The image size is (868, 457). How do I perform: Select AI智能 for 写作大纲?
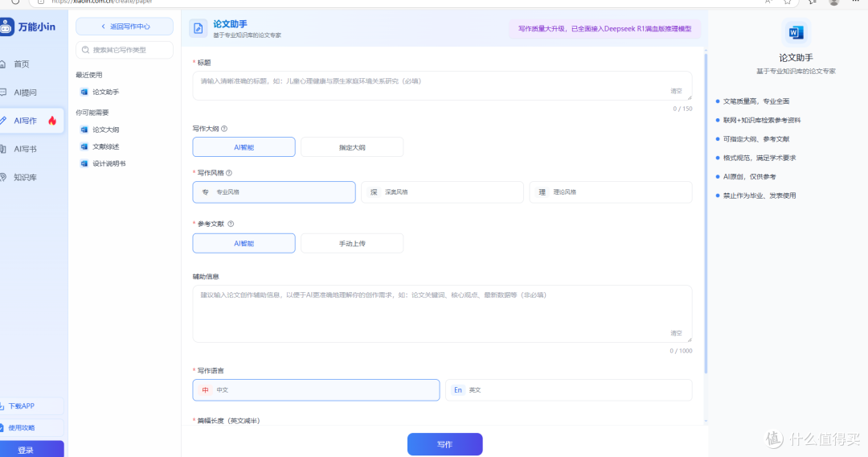pos(244,147)
